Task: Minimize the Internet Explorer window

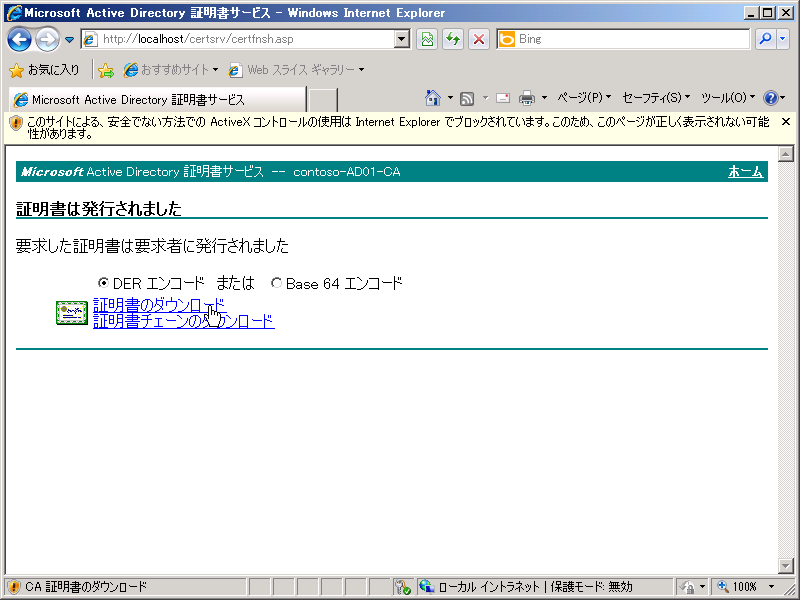Action: click(751, 13)
